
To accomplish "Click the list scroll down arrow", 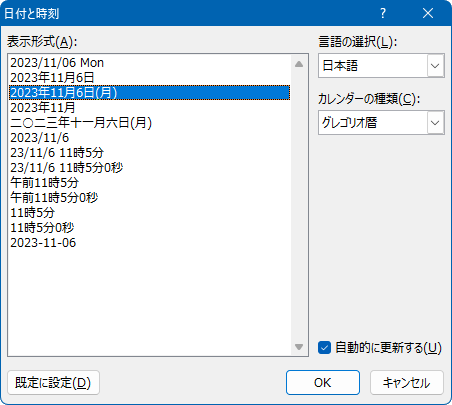I will pyautogui.click(x=299, y=347).
